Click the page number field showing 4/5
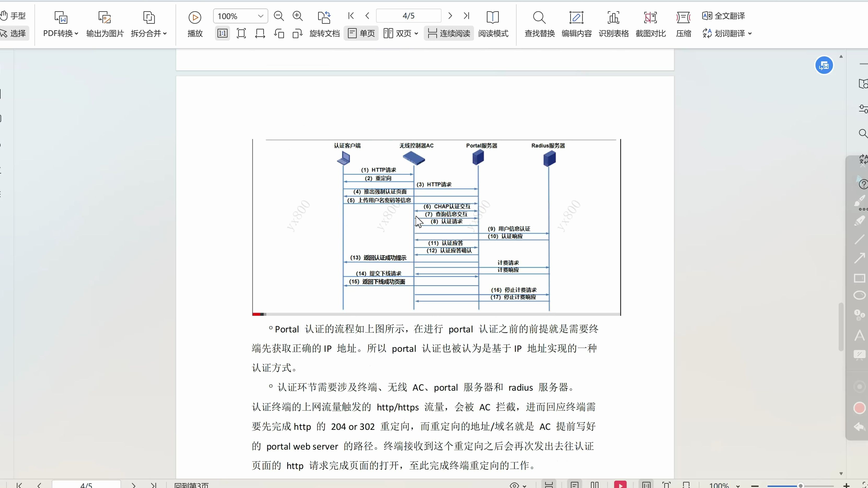 [x=408, y=16]
